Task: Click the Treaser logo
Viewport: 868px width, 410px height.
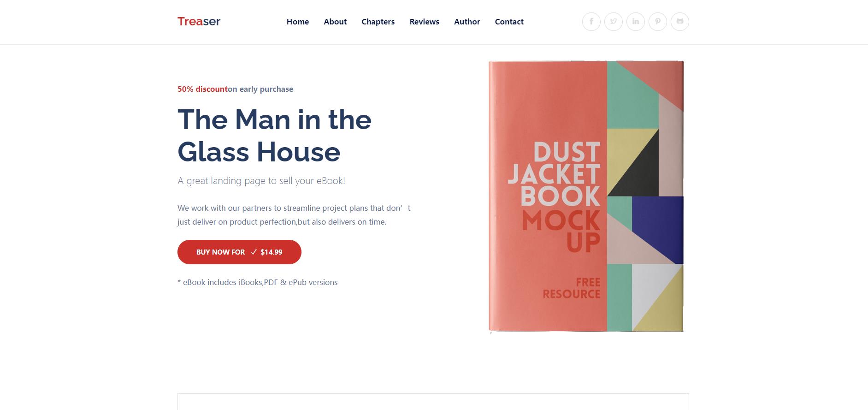Action: pos(199,22)
